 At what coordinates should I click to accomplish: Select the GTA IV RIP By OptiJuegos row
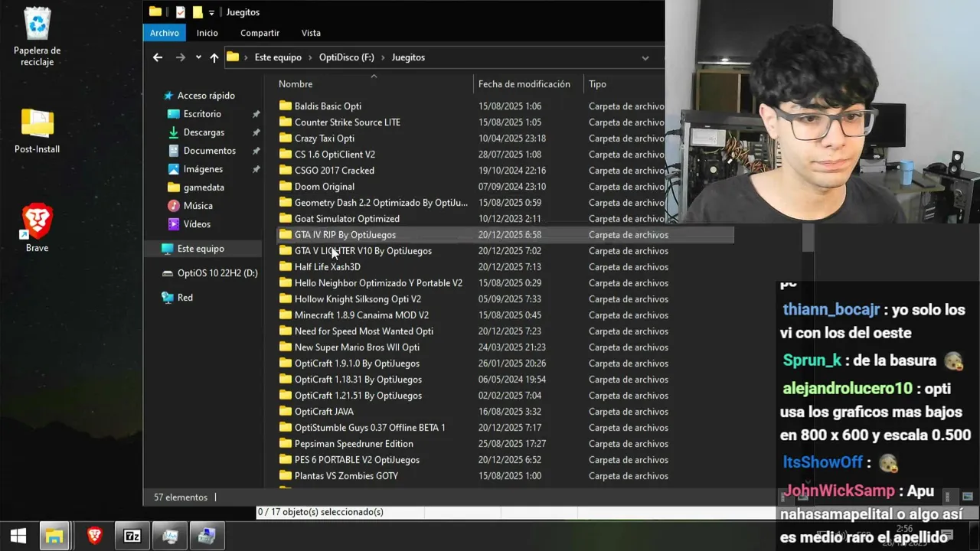click(x=505, y=235)
